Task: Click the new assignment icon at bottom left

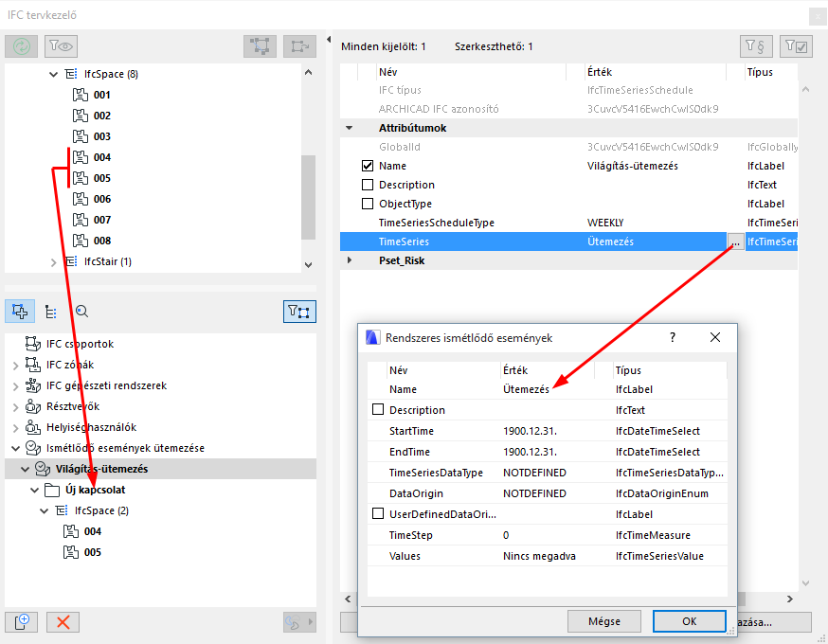Action: [21, 622]
